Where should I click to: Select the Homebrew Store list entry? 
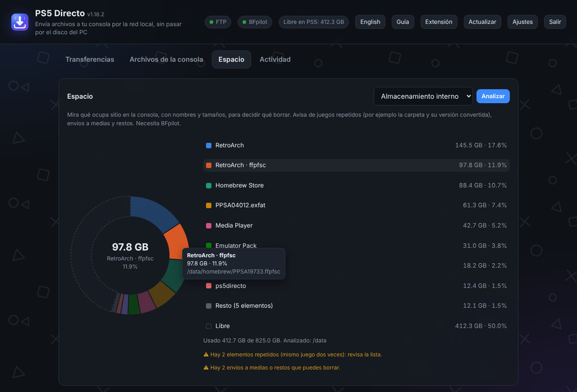[x=357, y=185]
